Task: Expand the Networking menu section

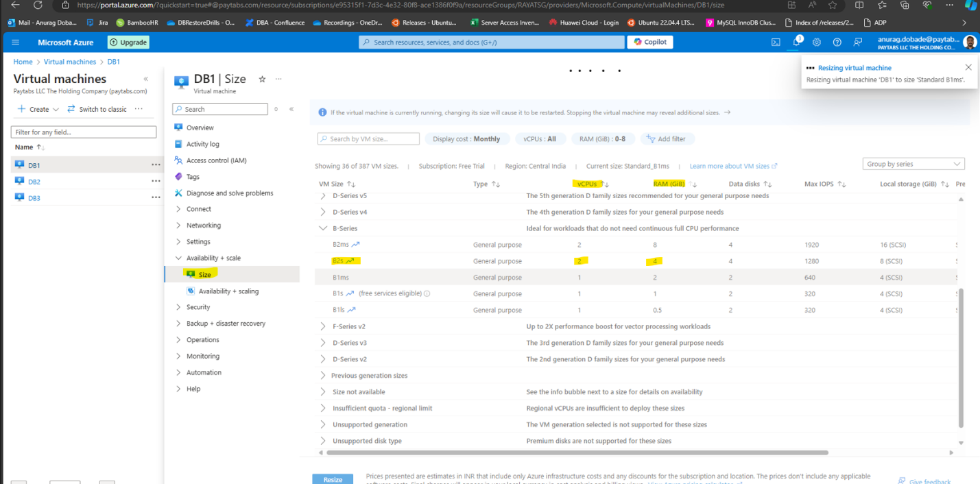Action: (x=178, y=226)
